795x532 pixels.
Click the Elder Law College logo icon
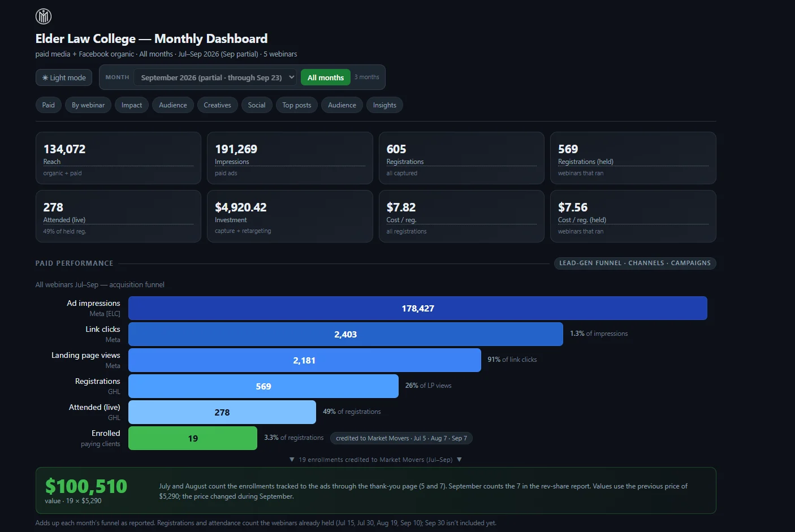pos(44,16)
